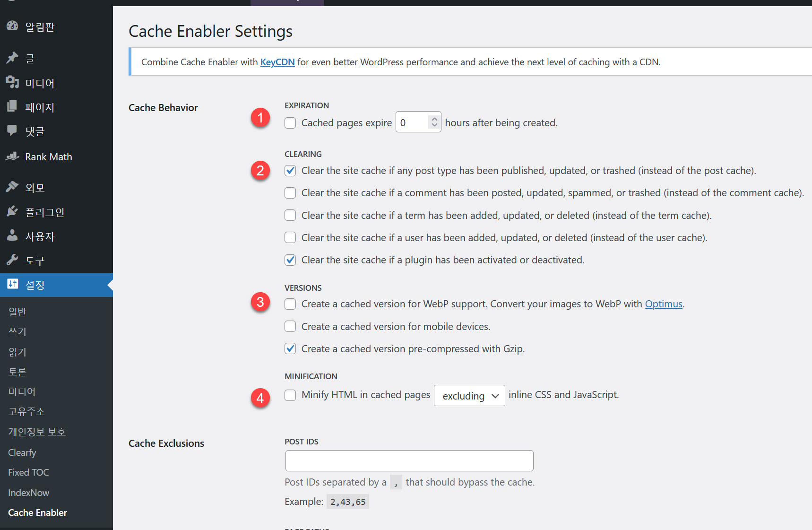Uncheck clearing site cache on post publish
812x530 pixels.
coord(290,170)
